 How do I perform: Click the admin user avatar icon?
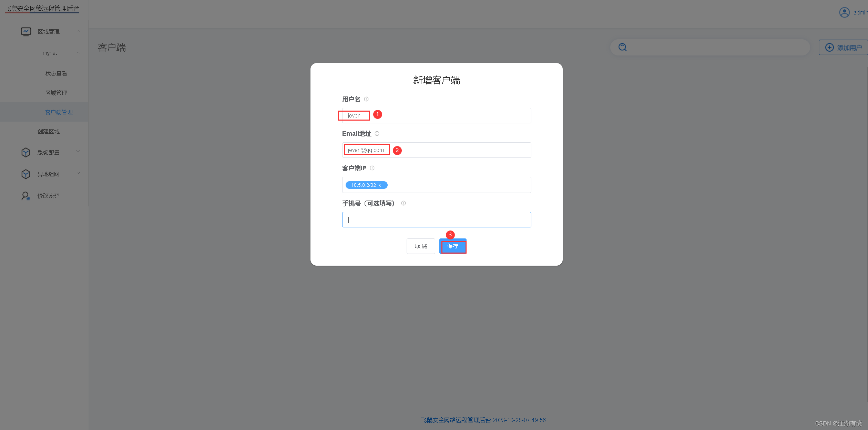844,12
